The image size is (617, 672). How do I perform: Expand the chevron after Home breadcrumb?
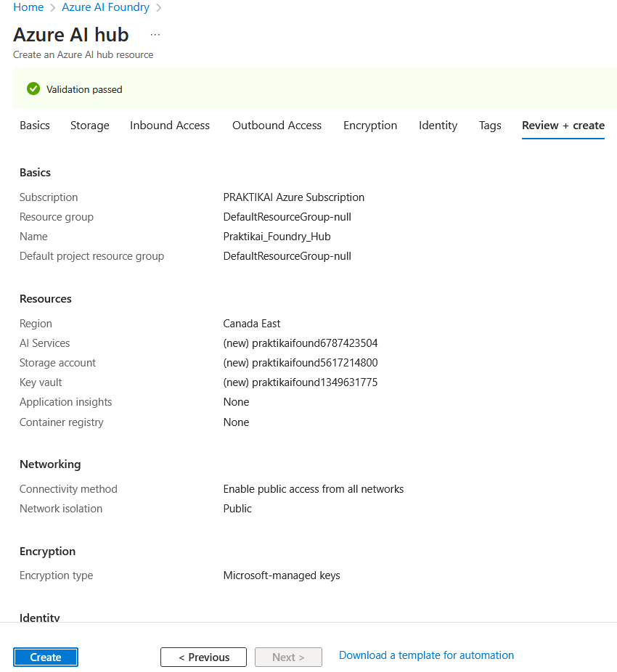click(x=51, y=7)
